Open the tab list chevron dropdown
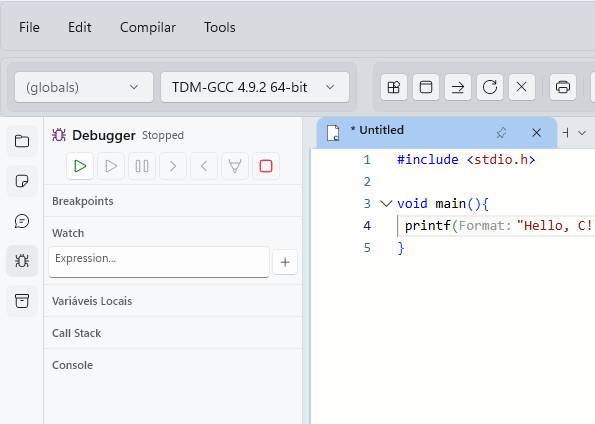Viewport: 595px width, 424px height. (582, 133)
